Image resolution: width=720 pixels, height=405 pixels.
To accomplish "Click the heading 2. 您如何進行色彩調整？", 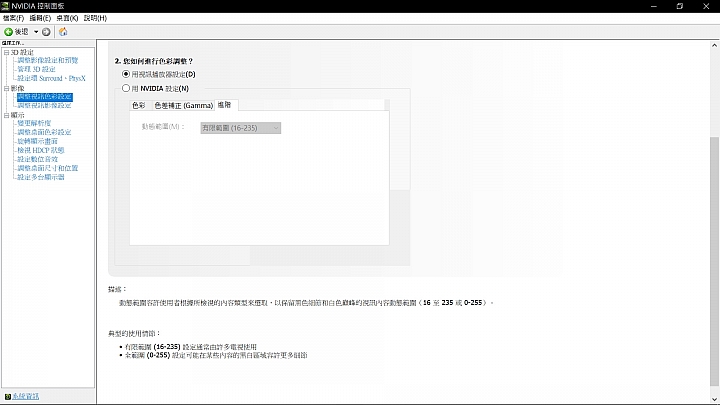I will point(154,61).
